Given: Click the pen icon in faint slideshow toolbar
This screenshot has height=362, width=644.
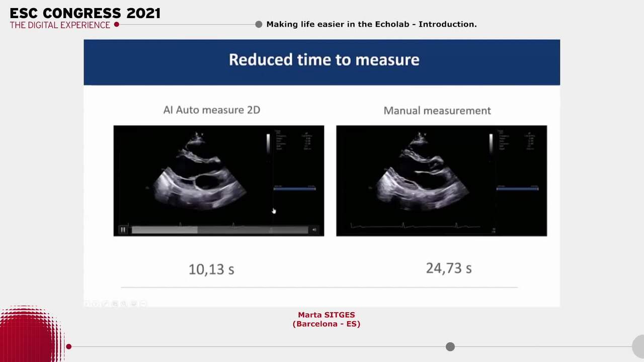Looking at the screenshot, I should click(x=105, y=304).
